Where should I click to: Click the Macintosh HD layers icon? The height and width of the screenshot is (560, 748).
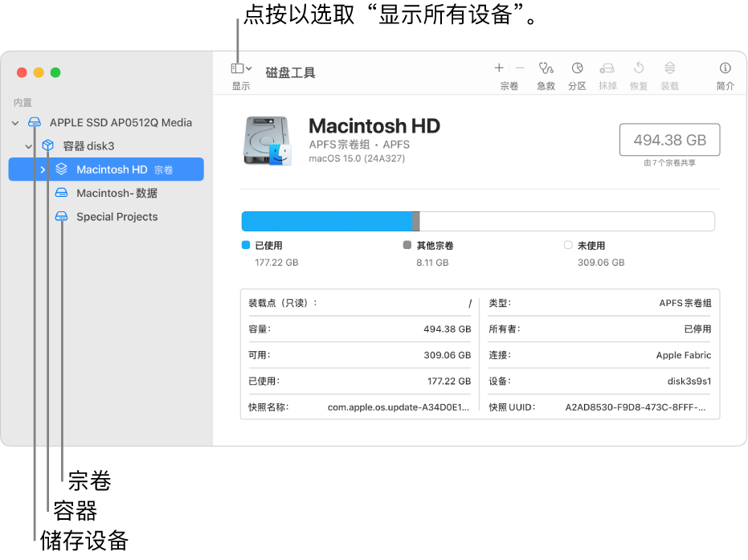pos(61,169)
